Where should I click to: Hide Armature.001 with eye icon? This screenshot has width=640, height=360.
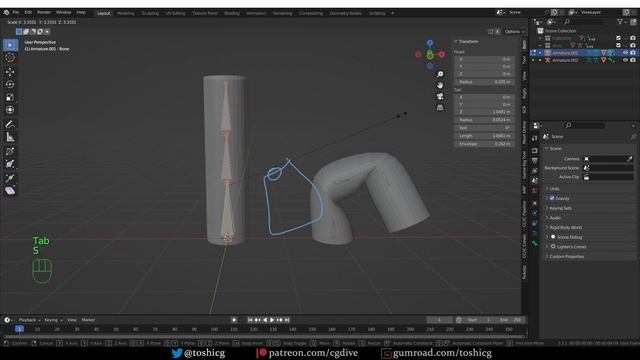(x=625, y=53)
